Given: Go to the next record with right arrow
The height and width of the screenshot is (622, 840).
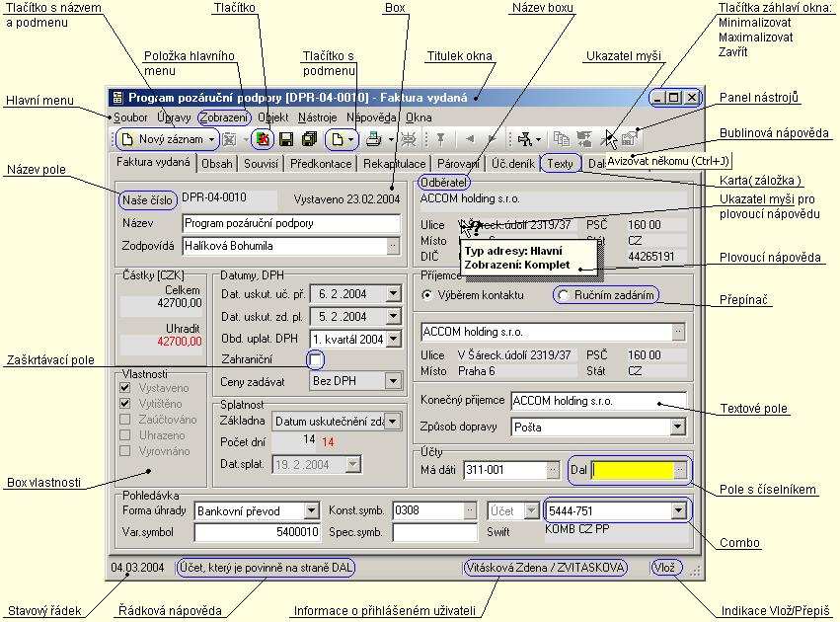Looking at the screenshot, I should (493, 139).
